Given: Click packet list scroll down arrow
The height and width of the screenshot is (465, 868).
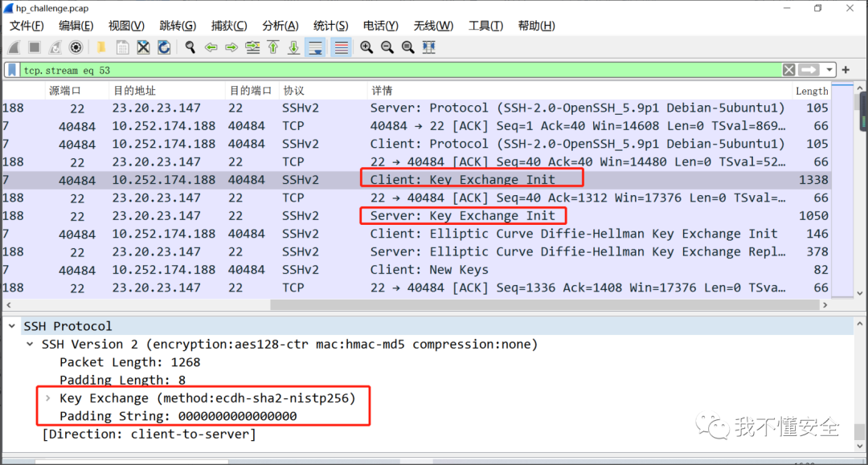Looking at the screenshot, I should [x=859, y=293].
